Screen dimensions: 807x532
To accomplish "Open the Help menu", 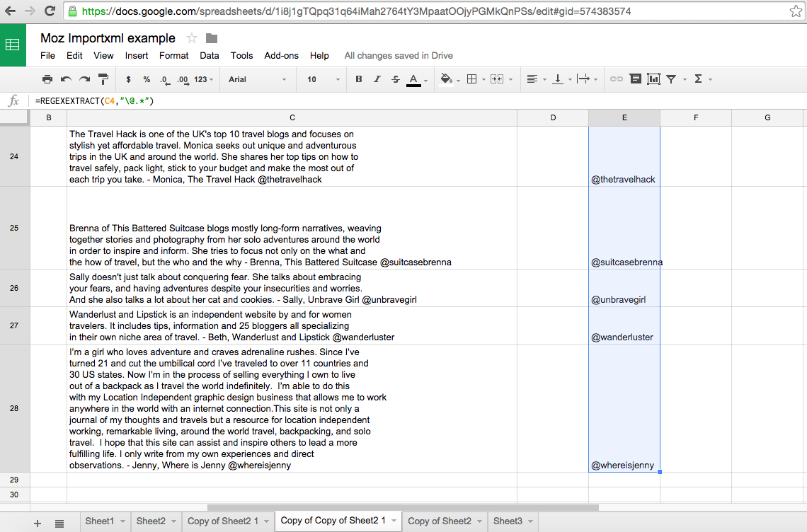I will 319,56.
